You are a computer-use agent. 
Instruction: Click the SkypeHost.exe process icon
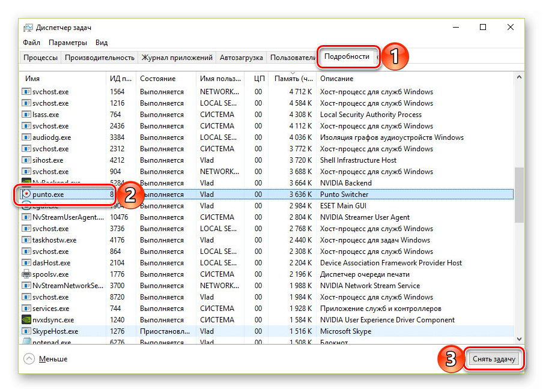tap(26, 331)
